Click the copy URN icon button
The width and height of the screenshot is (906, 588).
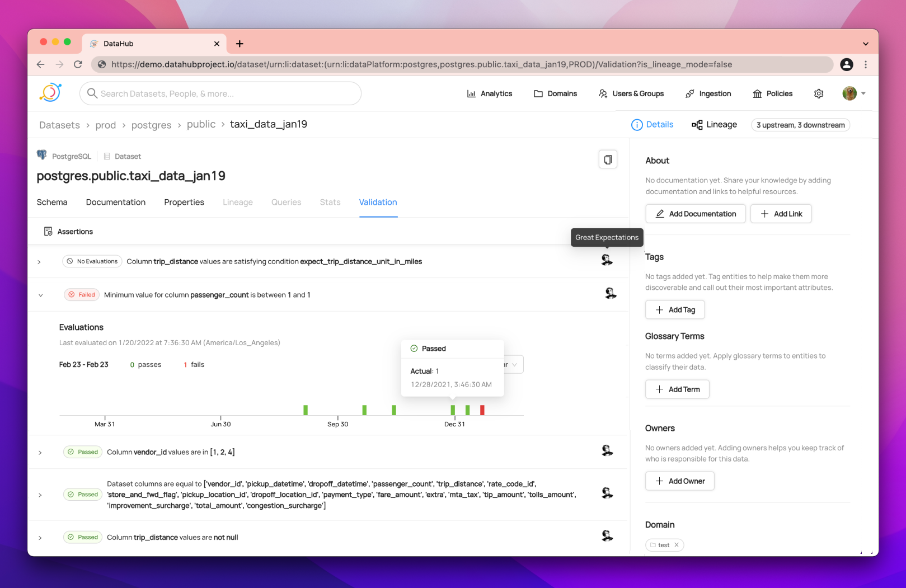[608, 159]
